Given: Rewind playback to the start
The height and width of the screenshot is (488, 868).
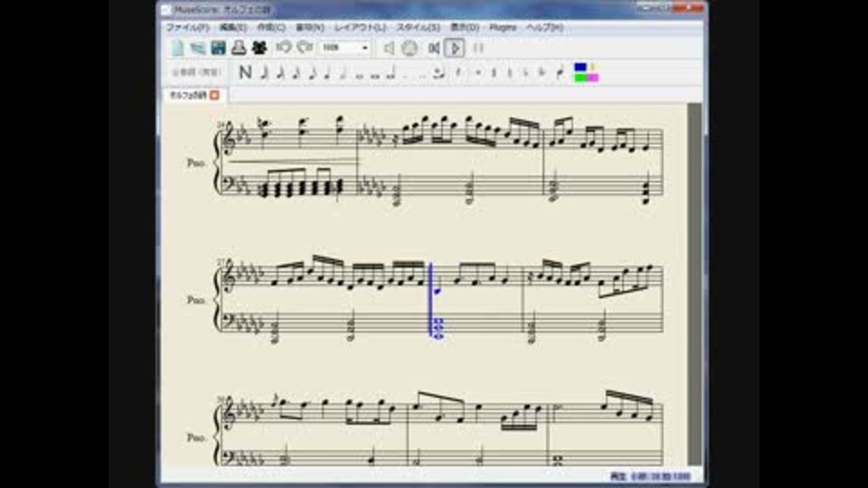Looking at the screenshot, I should 433,48.
